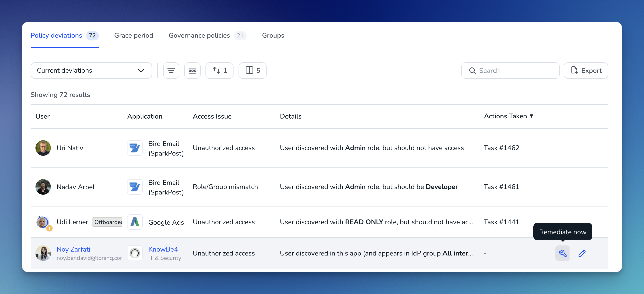644x294 pixels.
Task: Open the Current deviations dropdown
Action: coord(91,71)
